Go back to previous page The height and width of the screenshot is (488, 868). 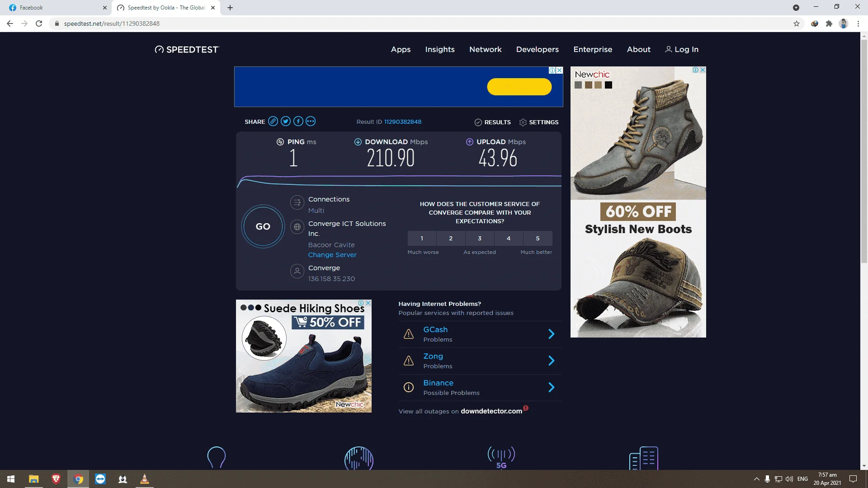(10, 23)
